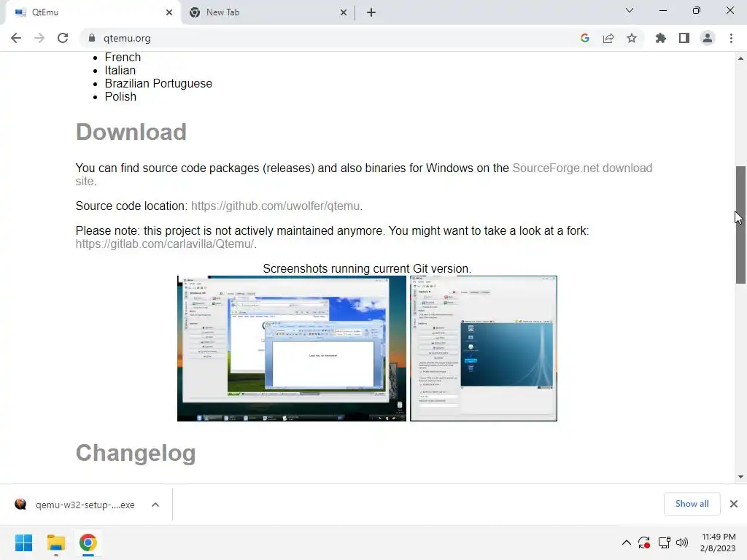The width and height of the screenshot is (747, 560).
Task: View site info via the lock icon
Action: pos(92,38)
